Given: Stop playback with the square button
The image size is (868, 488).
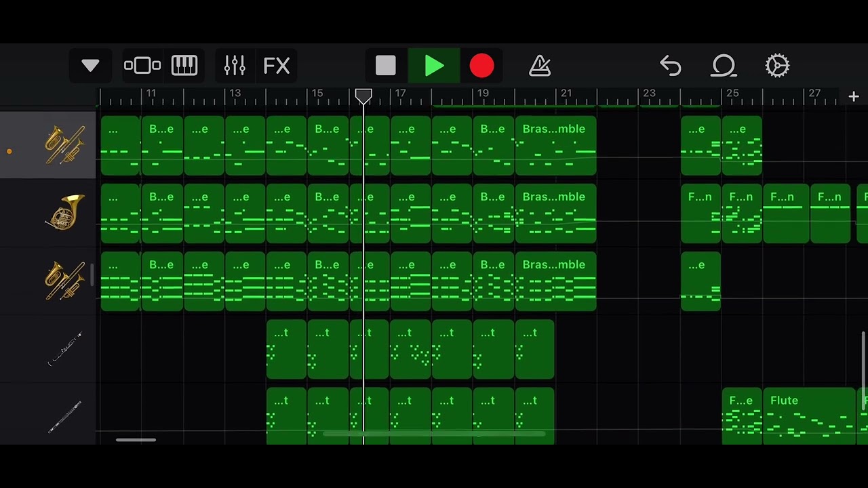Looking at the screenshot, I should pos(386,66).
